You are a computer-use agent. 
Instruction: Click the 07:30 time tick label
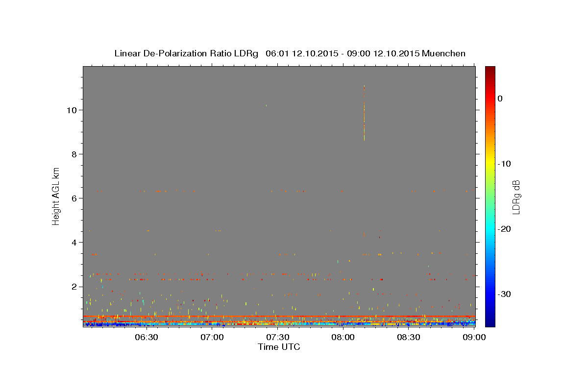click(x=278, y=337)
